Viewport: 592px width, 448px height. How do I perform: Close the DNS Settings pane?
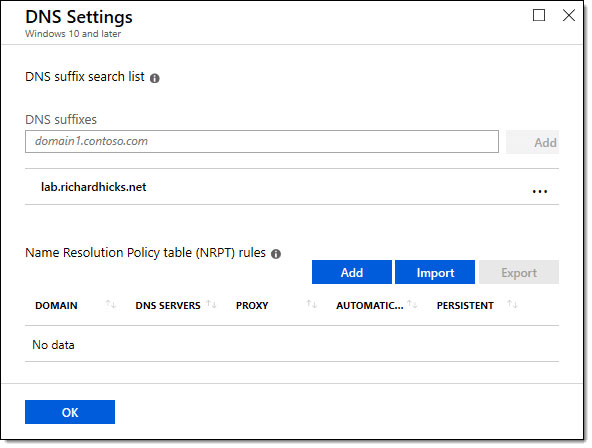(x=569, y=15)
